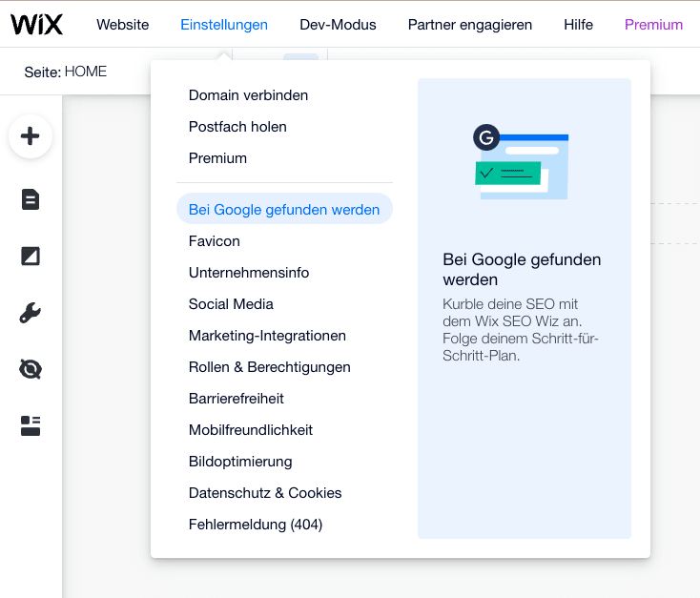Select Domain verbinden

pos(248,95)
